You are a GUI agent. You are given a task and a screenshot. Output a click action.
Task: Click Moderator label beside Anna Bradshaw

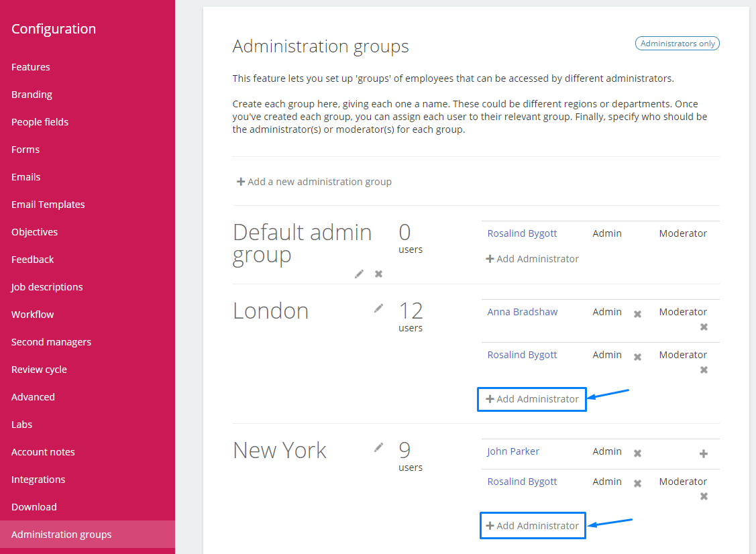[683, 312]
